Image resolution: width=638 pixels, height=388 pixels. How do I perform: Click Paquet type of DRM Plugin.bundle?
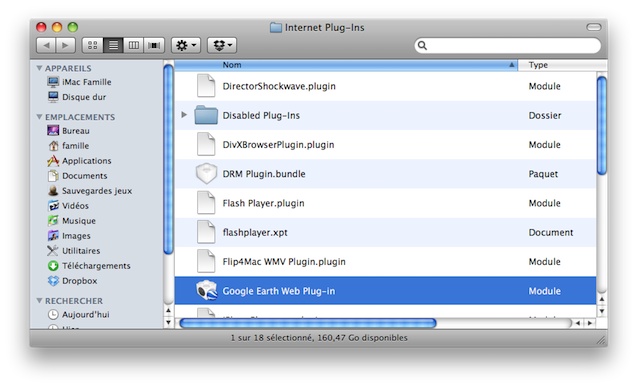(x=543, y=174)
